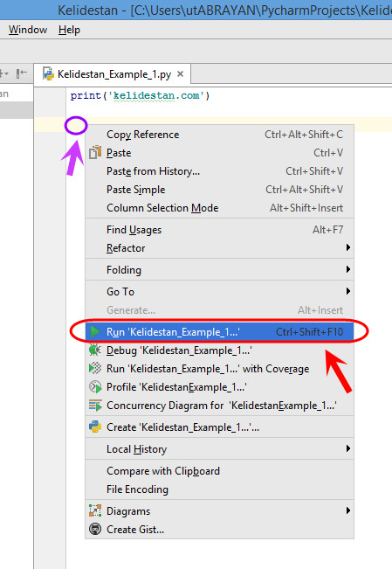The width and height of the screenshot is (392, 569).
Task: Choose Run 'Kelidestan_Example_1...'
Action: [219, 332]
